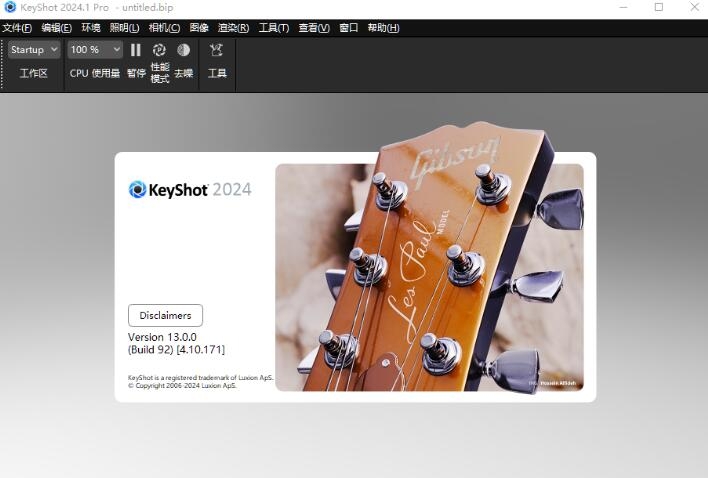This screenshot has height=478, width=708.
Task: Toggle the Denoise (去噪) icon
Action: 183,50
